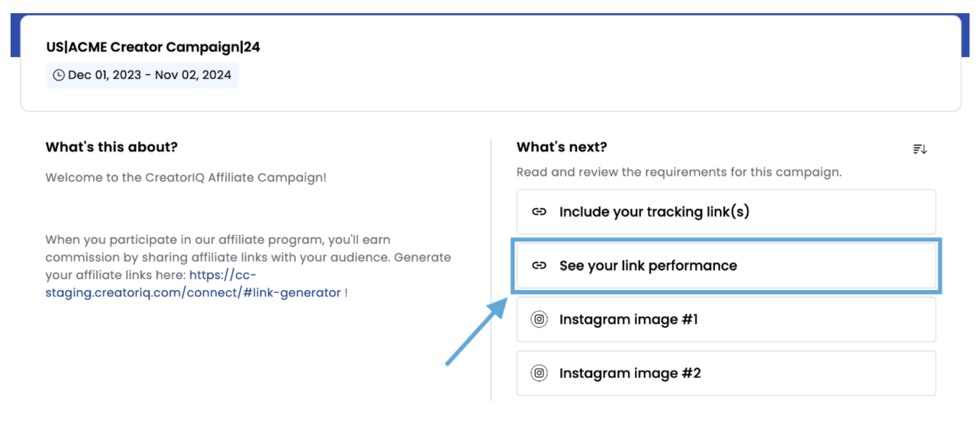Screen dimensions: 980x422
Task: Open the Include your tracking link(s) requirement
Action: [x=726, y=212]
